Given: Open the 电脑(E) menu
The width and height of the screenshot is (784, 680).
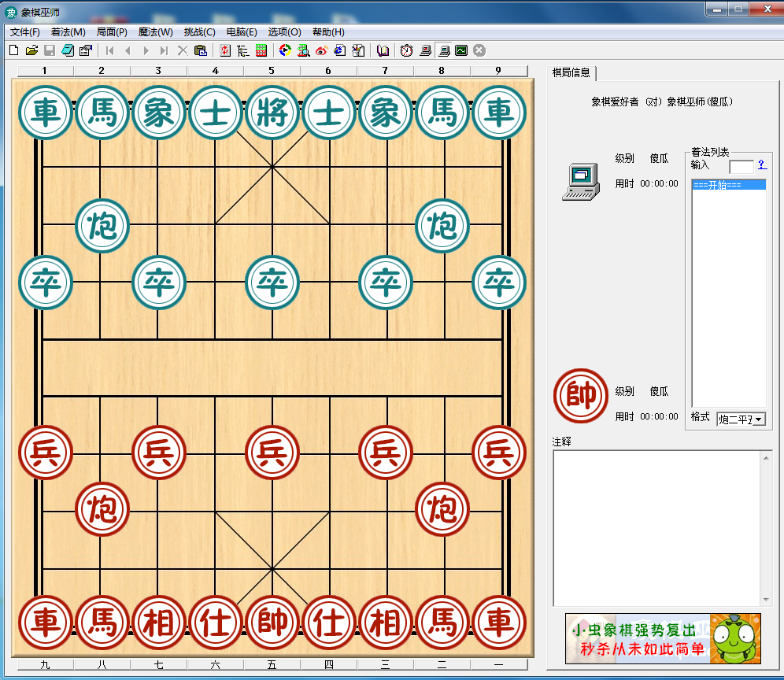Looking at the screenshot, I should coord(242,32).
